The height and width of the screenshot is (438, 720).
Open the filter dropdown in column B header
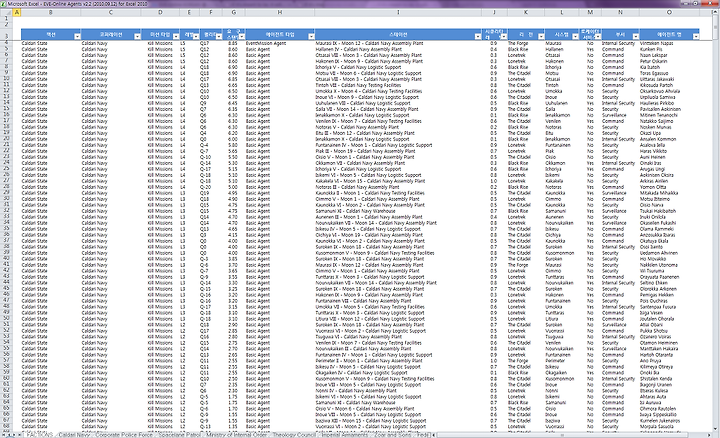coord(78,36)
